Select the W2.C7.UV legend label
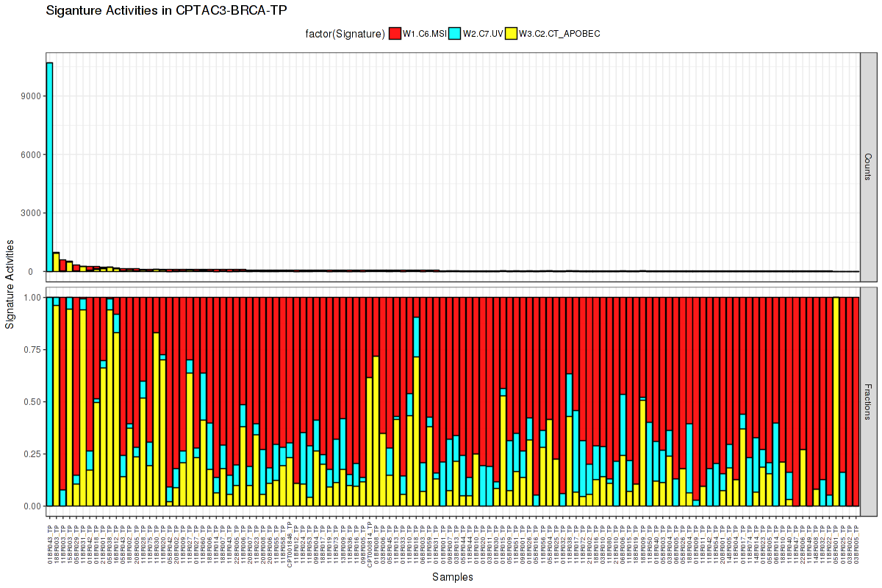882x588 pixels. (x=484, y=33)
